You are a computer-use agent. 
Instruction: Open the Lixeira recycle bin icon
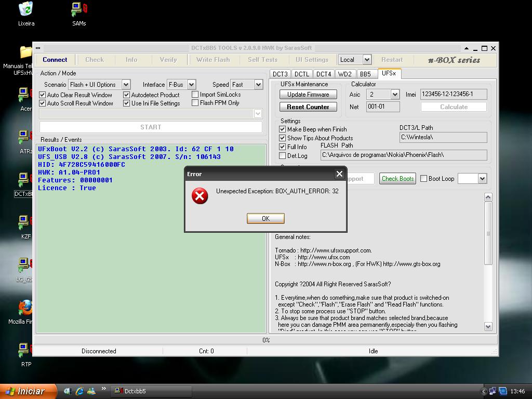click(26, 9)
